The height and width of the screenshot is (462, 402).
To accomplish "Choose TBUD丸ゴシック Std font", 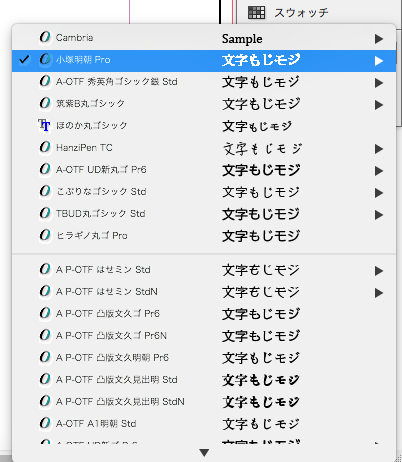I will [x=204, y=214].
